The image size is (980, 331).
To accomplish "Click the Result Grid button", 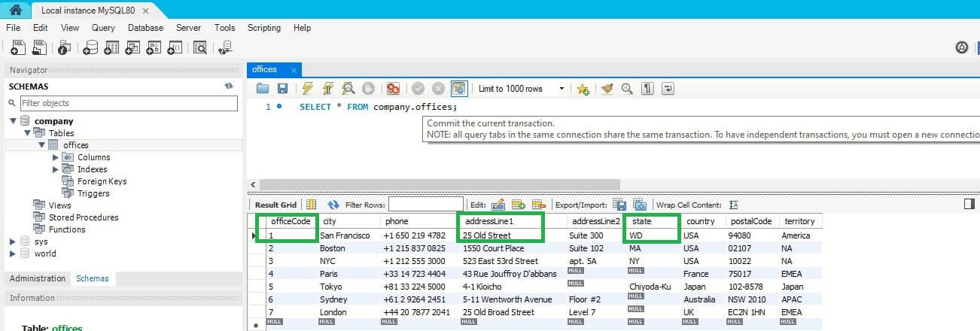I will (275, 205).
